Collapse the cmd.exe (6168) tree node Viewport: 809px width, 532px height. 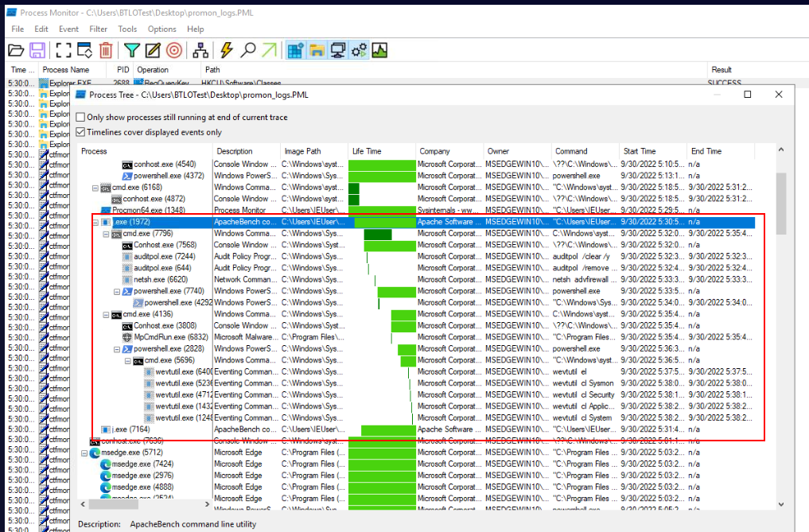[x=95, y=188]
